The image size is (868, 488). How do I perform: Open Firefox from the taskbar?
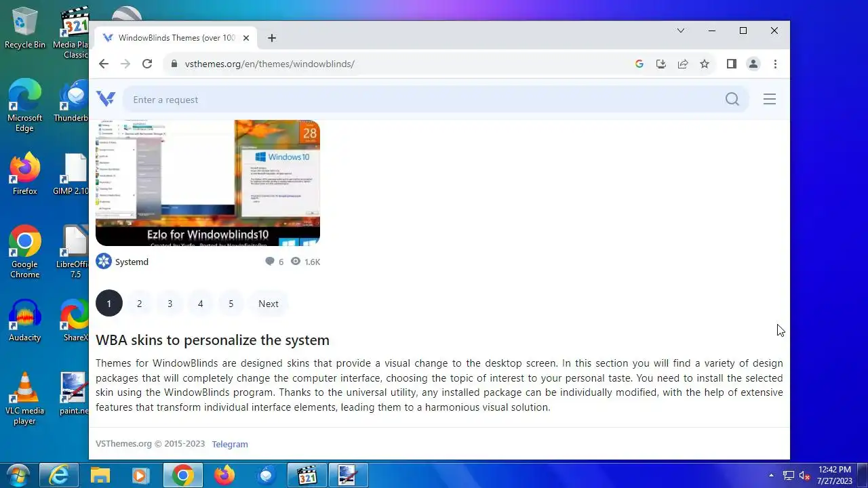point(224,475)
